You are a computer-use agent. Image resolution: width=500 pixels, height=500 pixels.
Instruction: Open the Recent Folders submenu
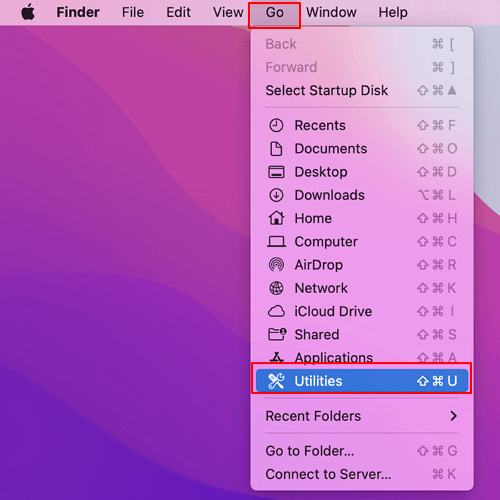[x=362, y=416]
